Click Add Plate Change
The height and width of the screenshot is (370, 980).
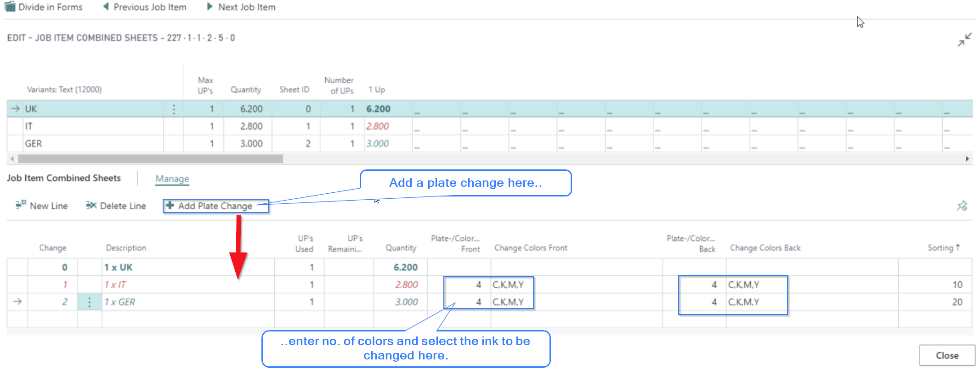click(215, 206)
